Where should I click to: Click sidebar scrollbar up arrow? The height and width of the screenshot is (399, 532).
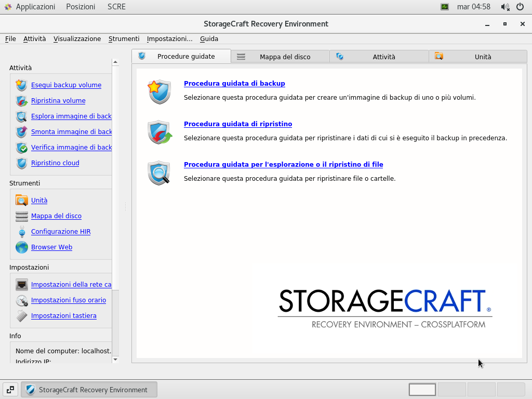(x=115, y=62)
